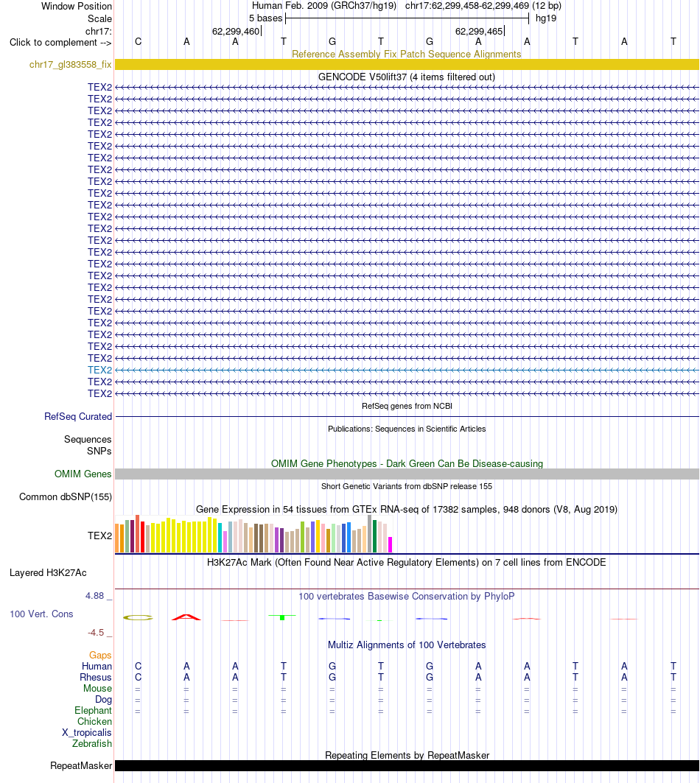
Task: Click the 'Sequences' publications track label
Action: click(x=88, y=440)
